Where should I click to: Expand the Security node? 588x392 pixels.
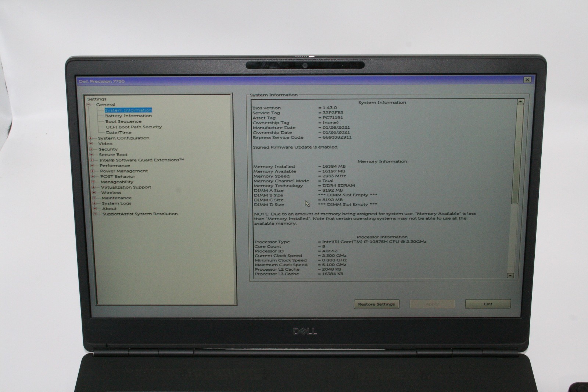(x=91, y=149)
